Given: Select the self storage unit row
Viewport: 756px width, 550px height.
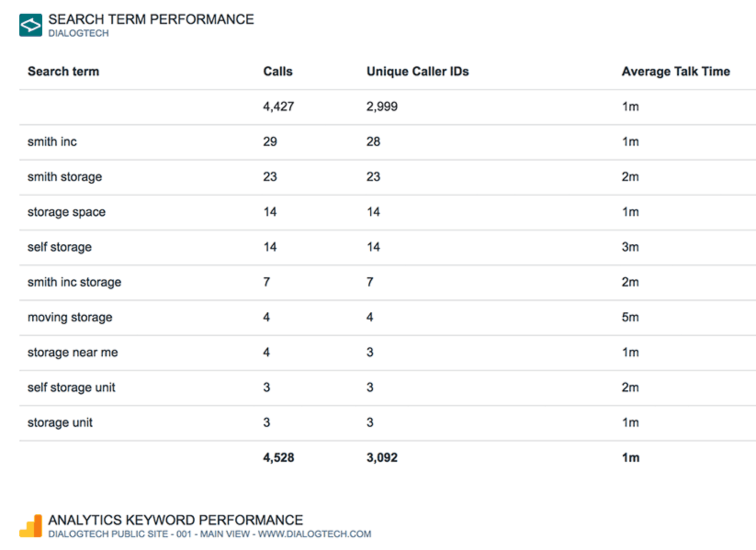Looking at the screenshot, I should coord(388,388).
